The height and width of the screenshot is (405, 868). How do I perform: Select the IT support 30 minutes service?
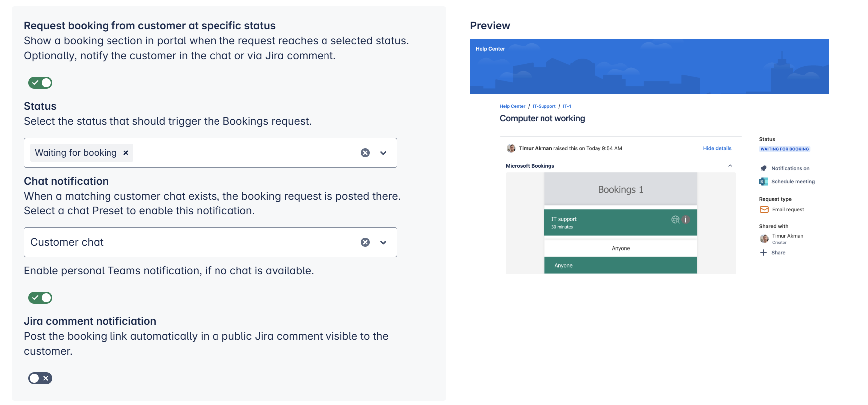point(607,222)
